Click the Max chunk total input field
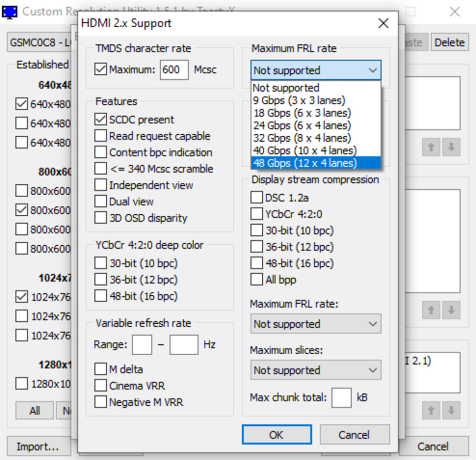 tap(341, 398)
